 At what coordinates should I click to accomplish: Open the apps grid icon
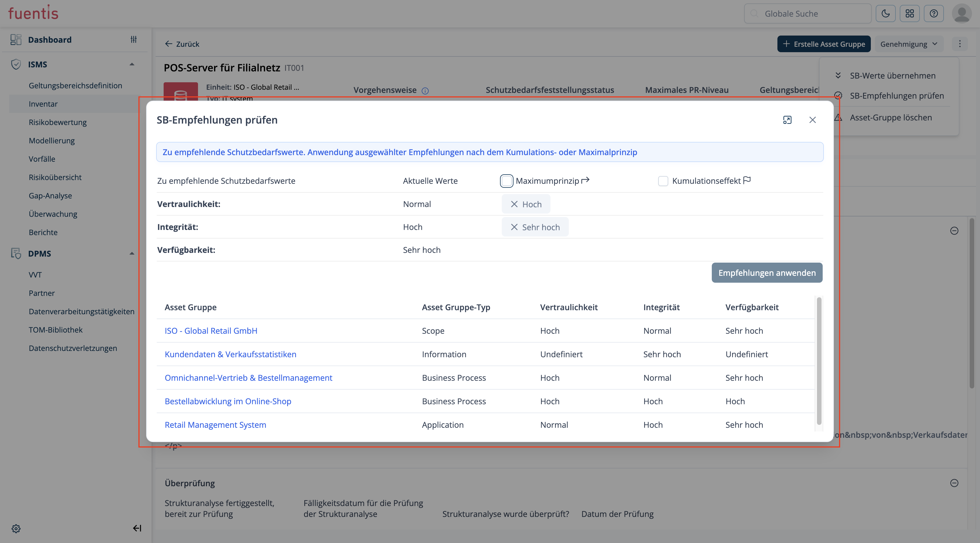click(x=910, y=14)
